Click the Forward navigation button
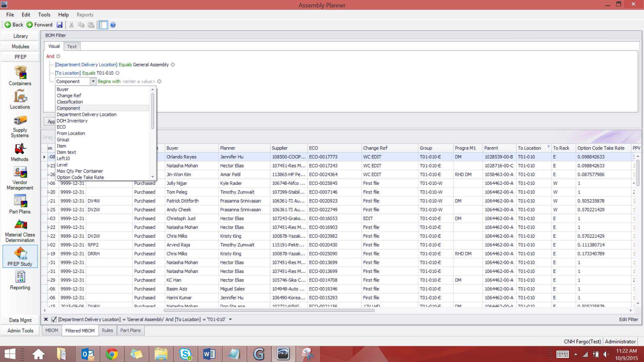 click(x=40, y=25)
